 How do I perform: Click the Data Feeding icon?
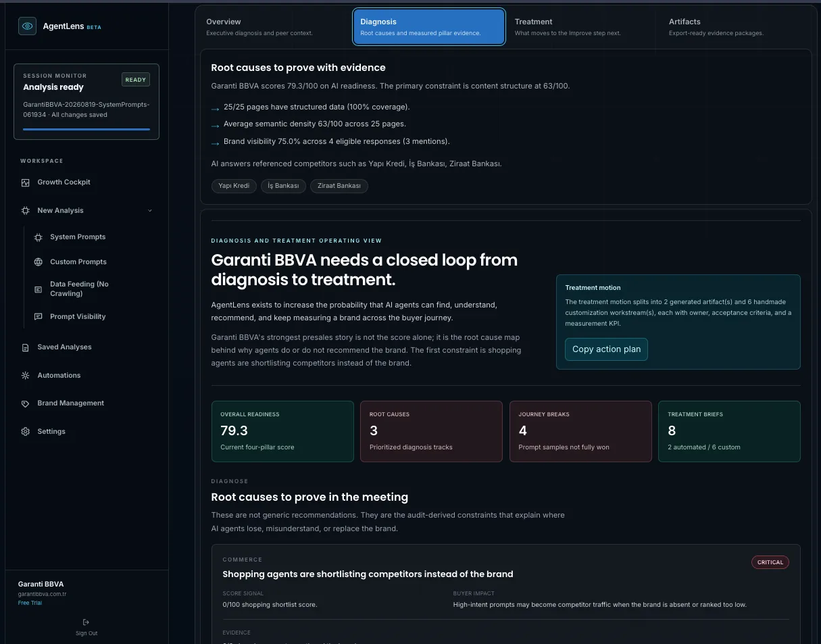pyautogui.click(x=38, y=289)
